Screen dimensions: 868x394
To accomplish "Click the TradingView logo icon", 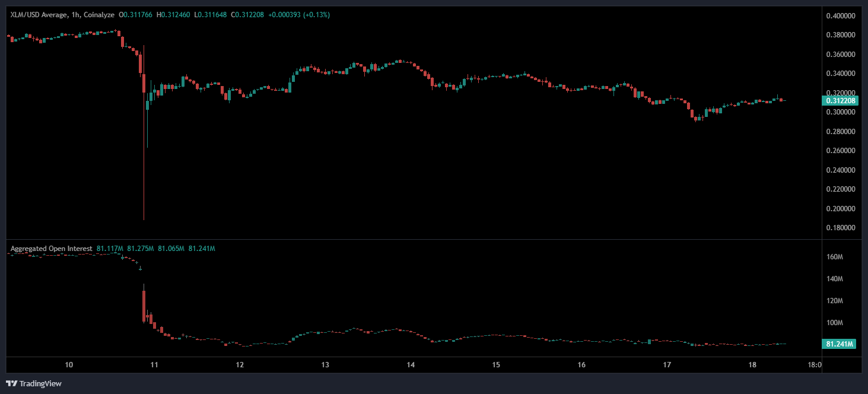I will [11, 383].
